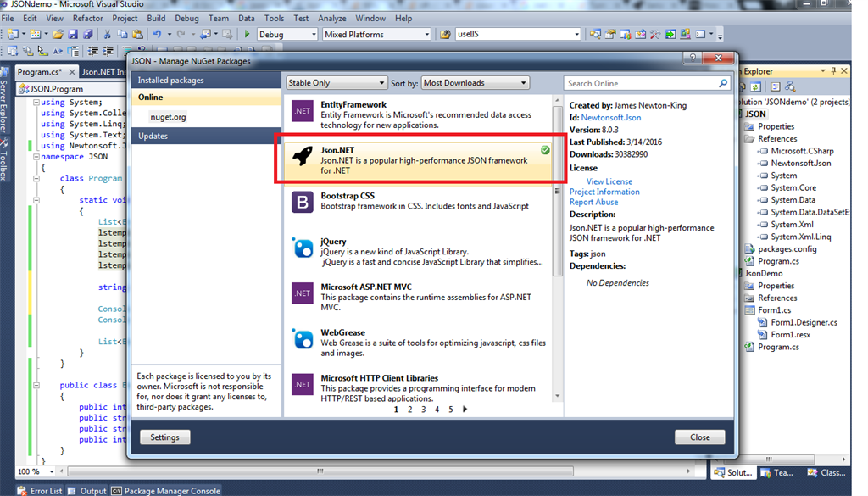Click Newtonsoft.Json Id link
Viewport: 868px width, 496px height.
coord(611,117)
